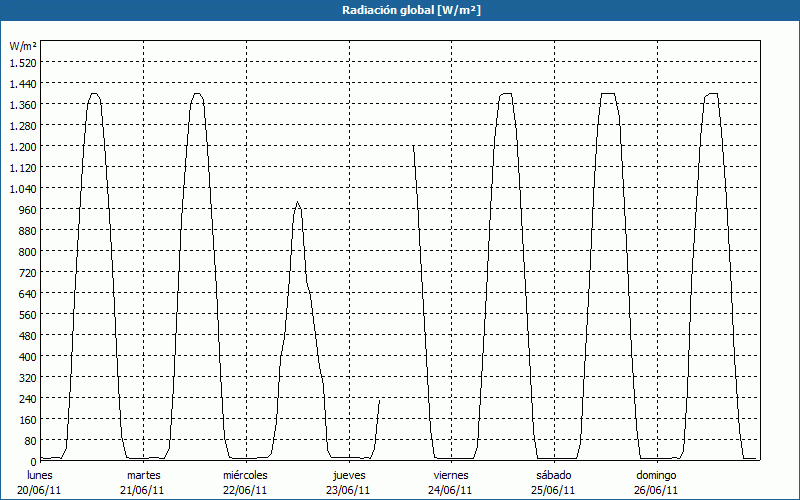Image resolution: width=800 pixels, height=500 pixels.
Task: Select the 1.200 y-axis tick label
Action: click(x=23, y=146)
